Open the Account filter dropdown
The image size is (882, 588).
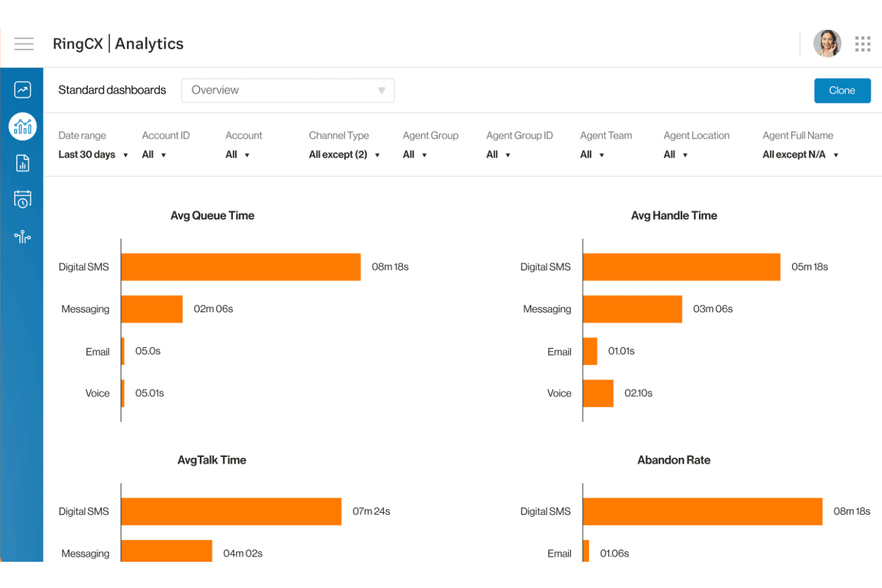point(237,155)
